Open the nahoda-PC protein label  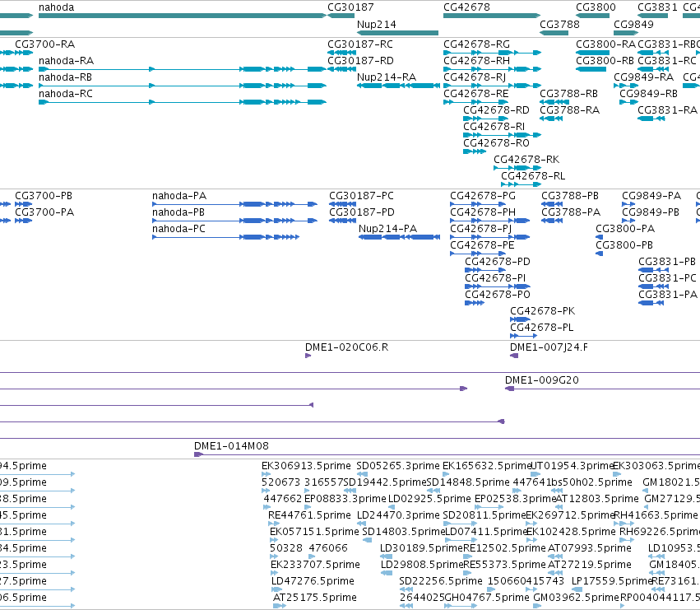(178, 229)
